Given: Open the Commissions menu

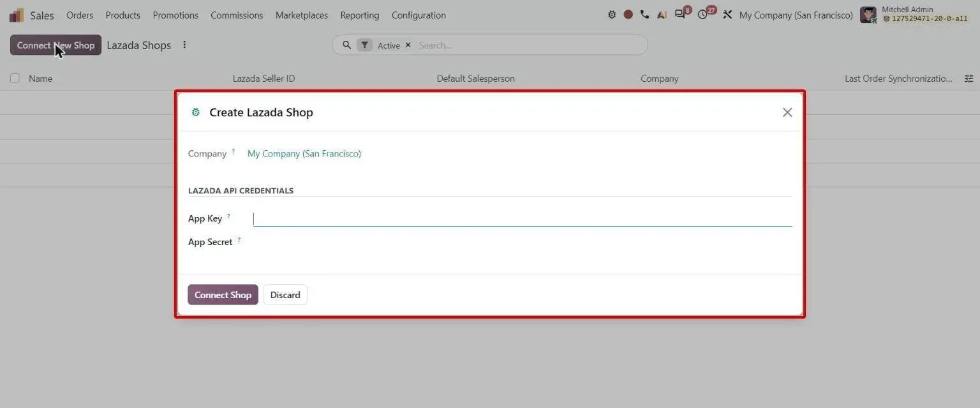Looking at the screenshot, I should [x=237, y=15].
